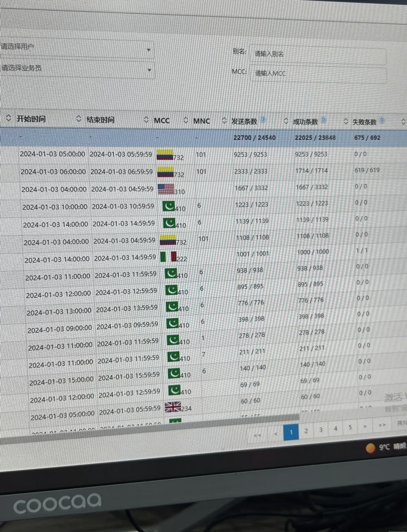This screenshot has width=407, height=532.
Task: Click sent value 1667 / 3332
Action: (251, 188)
